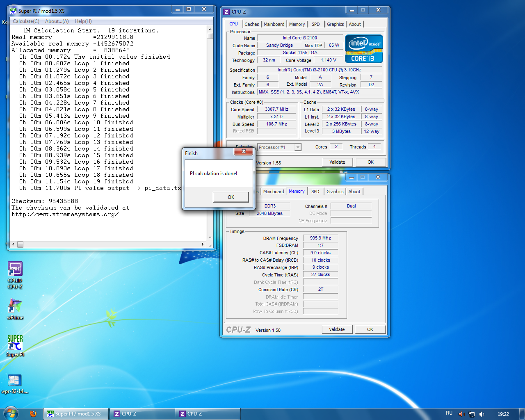The image size is (525, 420).
Task: Click the Intel Core i3 logo
Action: click(364, 48)
